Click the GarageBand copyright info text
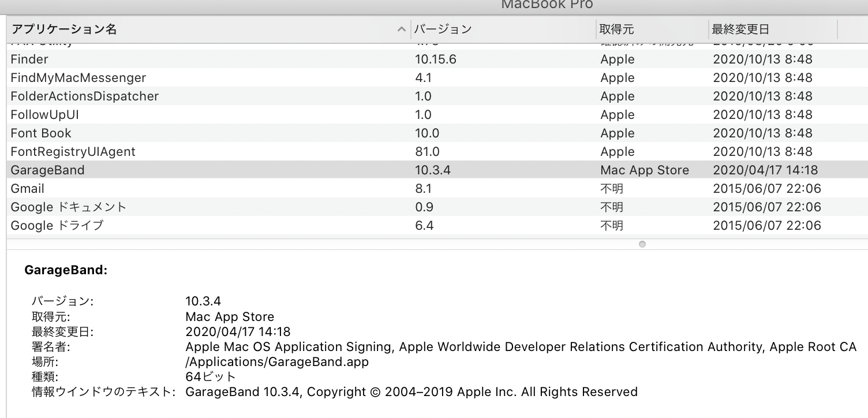The width and height of the screenshot is (868, 418). click(411, 392)
